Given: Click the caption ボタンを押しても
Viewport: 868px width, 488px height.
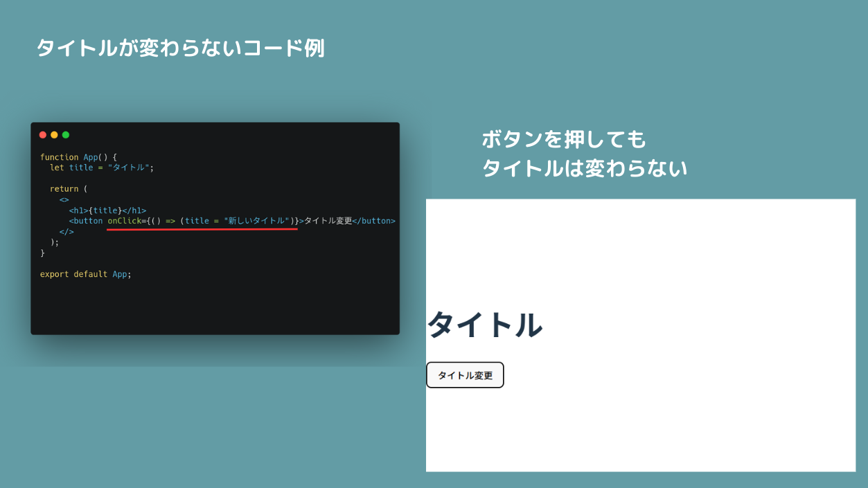Looking at the screenshot, I should (x=564, y=139).
